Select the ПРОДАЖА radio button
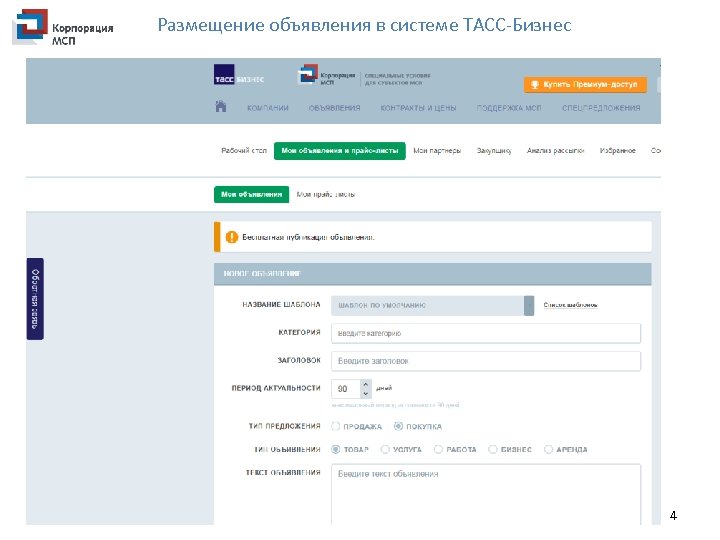Image resolution: width=720 pixels, height=540 pixels. (336, 427)
